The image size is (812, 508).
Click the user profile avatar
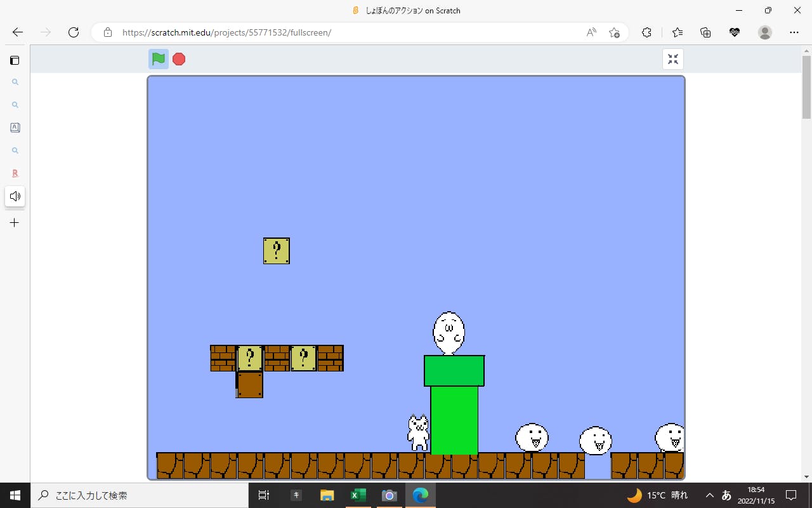pyautogui.click(x=765, y=32)
